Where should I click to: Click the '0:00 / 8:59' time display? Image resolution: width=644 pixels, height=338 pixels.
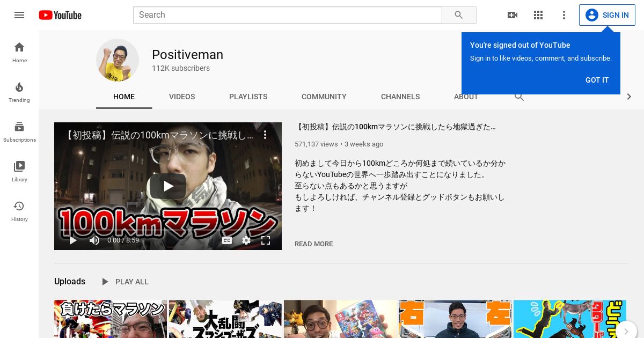123,240
